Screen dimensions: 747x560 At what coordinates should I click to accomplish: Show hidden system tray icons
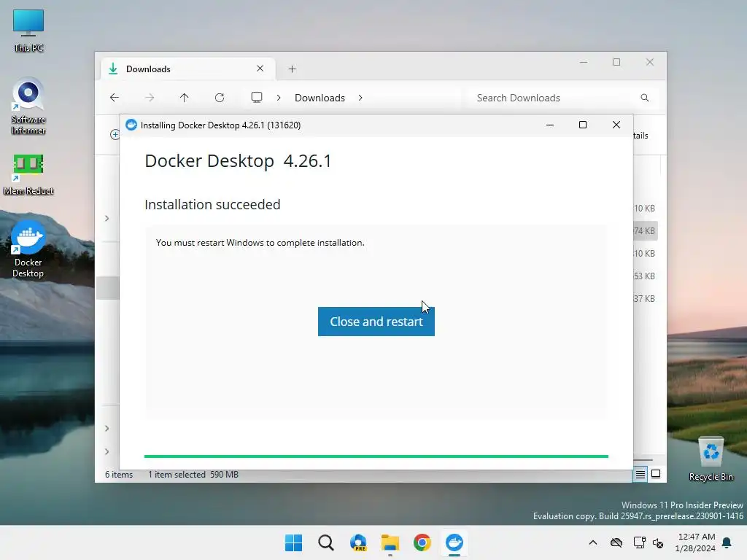592,542
